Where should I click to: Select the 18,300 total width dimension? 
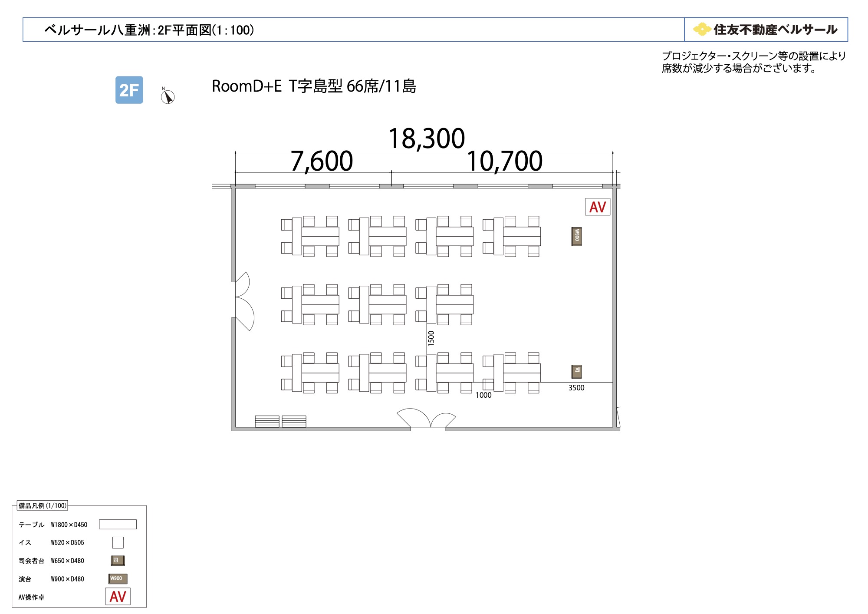point(427,139)
